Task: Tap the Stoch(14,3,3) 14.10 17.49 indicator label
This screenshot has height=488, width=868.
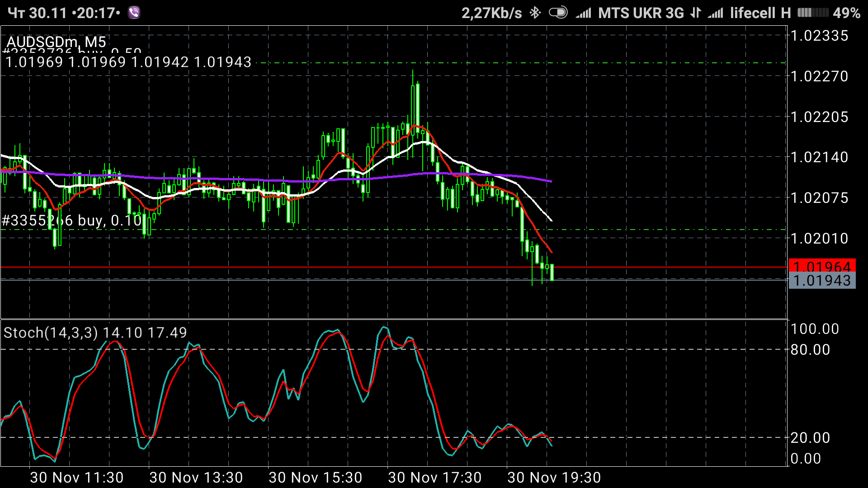Action: pos(95,333)
